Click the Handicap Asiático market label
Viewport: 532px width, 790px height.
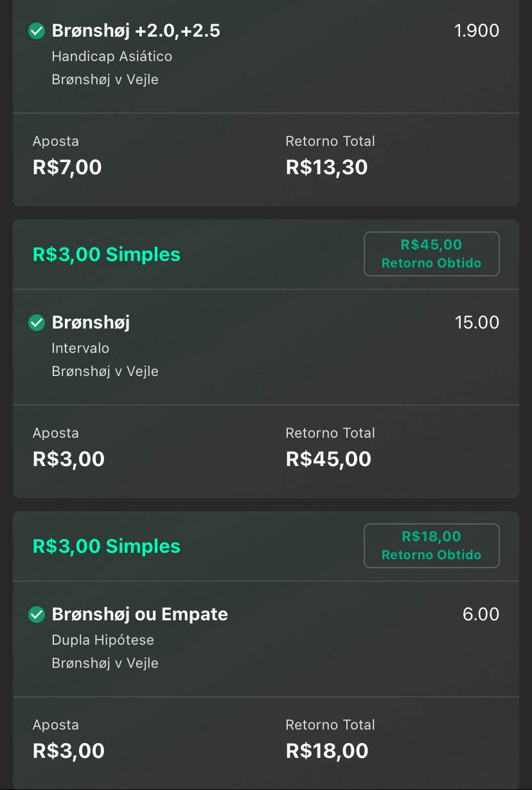(x=112, y=57)
